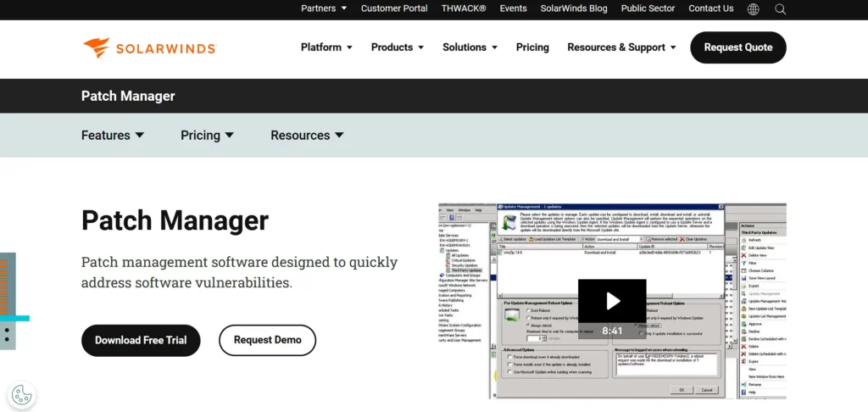Expand the Pricing submenu in Patch Manager bar

click(x=207, y=135)
